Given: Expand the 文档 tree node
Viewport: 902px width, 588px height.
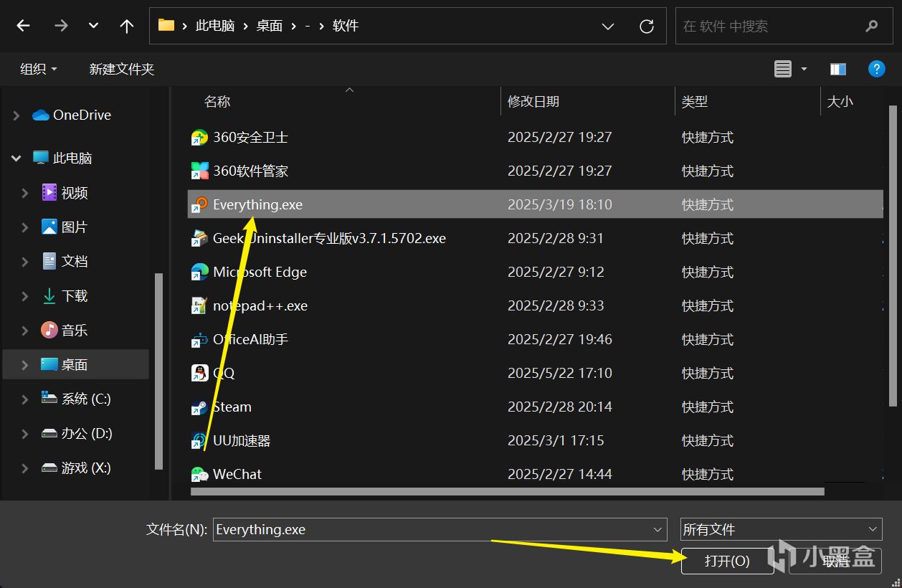Looking at the screenshot, I should click(25, 261).
